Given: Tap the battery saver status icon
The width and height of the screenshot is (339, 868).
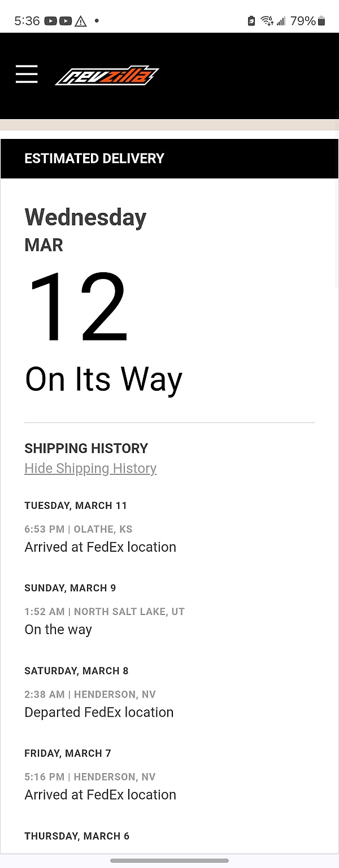Looking at the screenshot, I should [251, 21].
